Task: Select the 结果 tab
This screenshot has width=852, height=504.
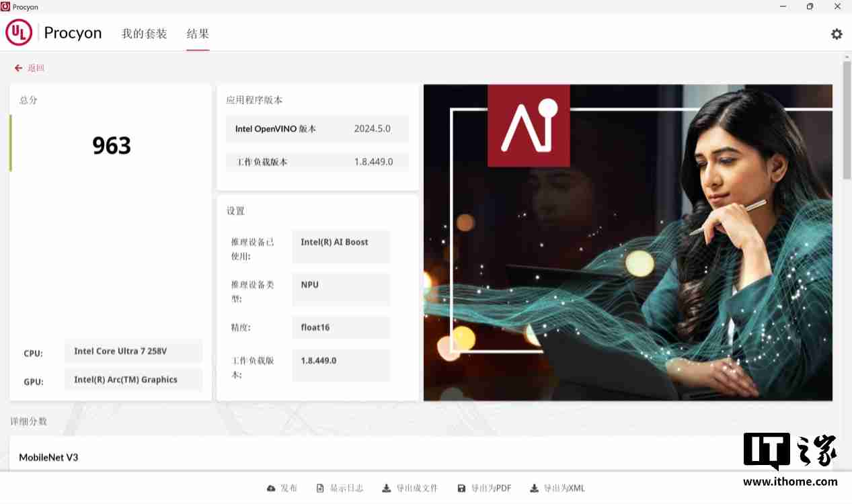Action: pos(198,33)
